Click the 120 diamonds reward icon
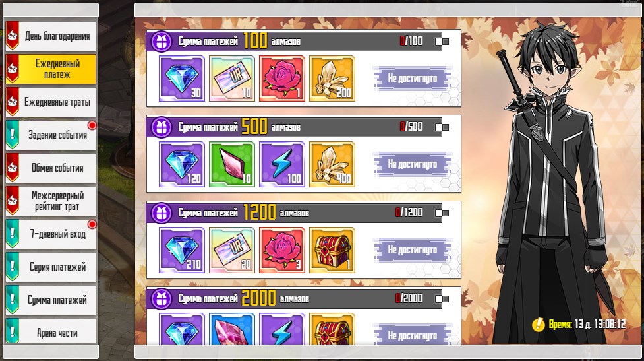This screenshot has width=644, height=361. point(181,164)
